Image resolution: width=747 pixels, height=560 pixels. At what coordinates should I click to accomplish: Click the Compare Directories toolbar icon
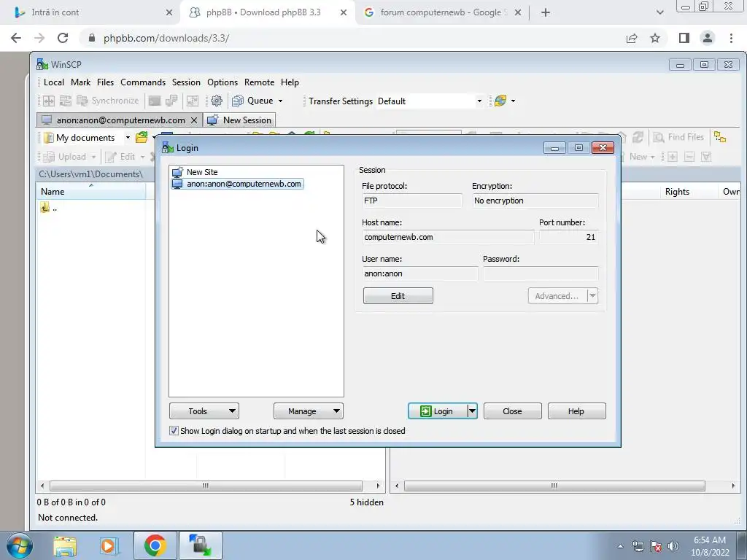[49, 101]
